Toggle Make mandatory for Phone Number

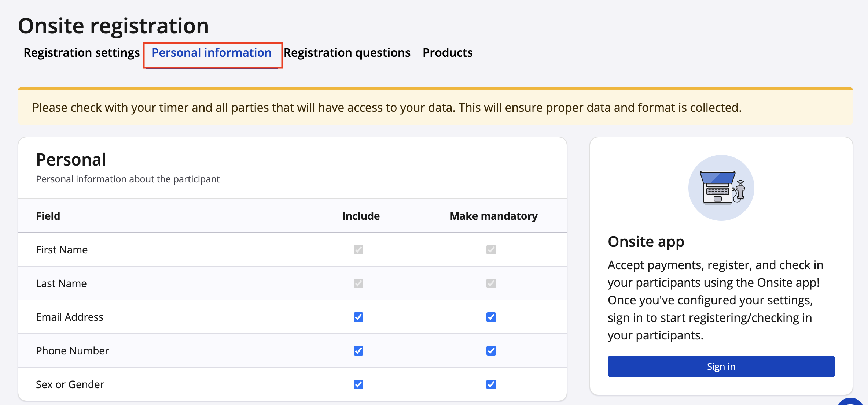(x=491, y=351)
